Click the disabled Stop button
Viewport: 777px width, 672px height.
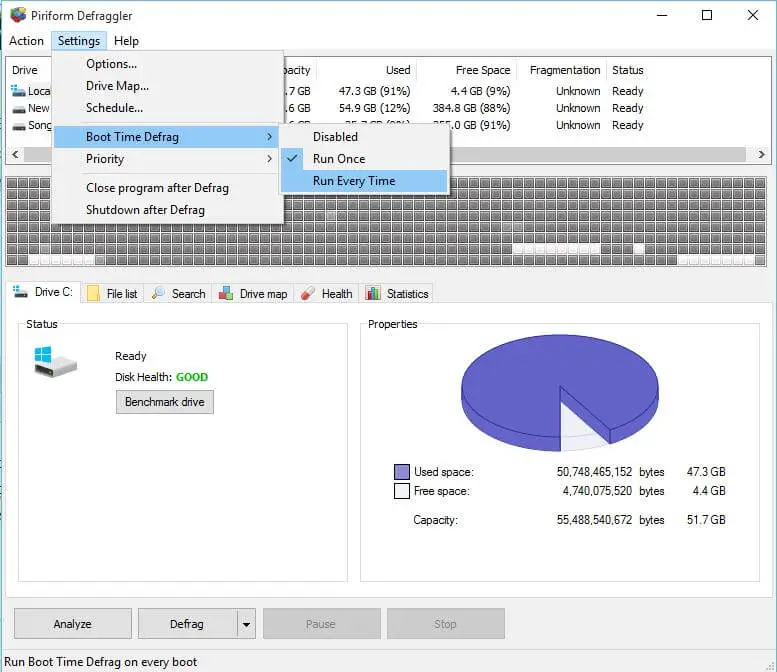pyautogui.click(x=445, y=623)
